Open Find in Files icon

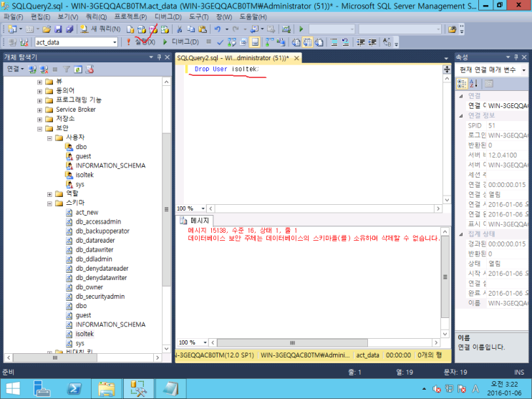452,29
